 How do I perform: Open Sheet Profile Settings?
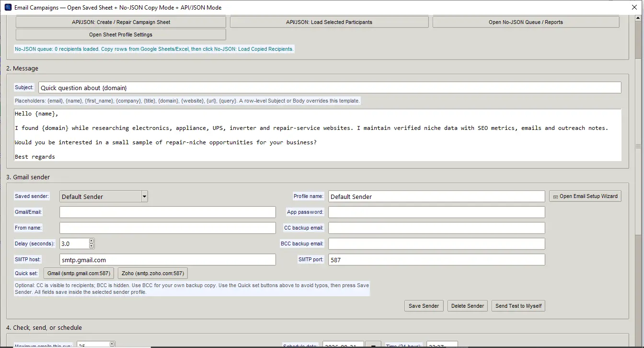tap(121, 35)
